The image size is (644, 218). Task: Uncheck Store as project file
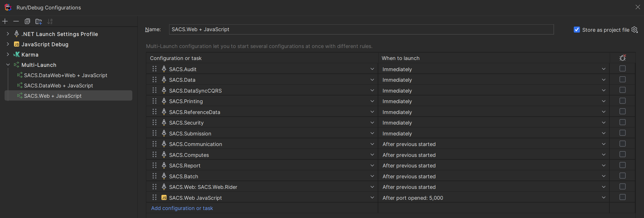click(577, 29)
